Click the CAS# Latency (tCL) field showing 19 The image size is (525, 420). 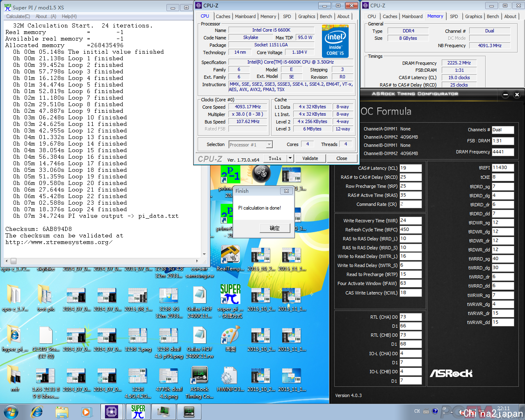(410, 168)
